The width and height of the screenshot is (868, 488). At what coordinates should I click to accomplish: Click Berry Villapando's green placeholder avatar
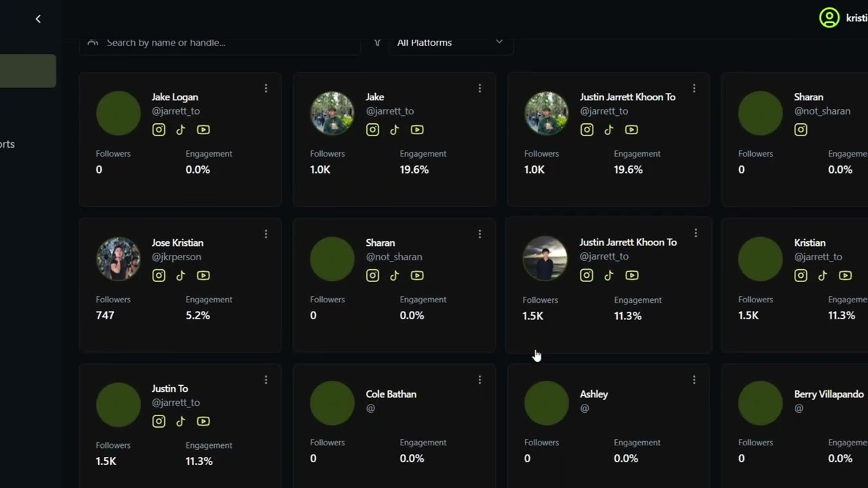pyautogui.click(x=760, y=403)
